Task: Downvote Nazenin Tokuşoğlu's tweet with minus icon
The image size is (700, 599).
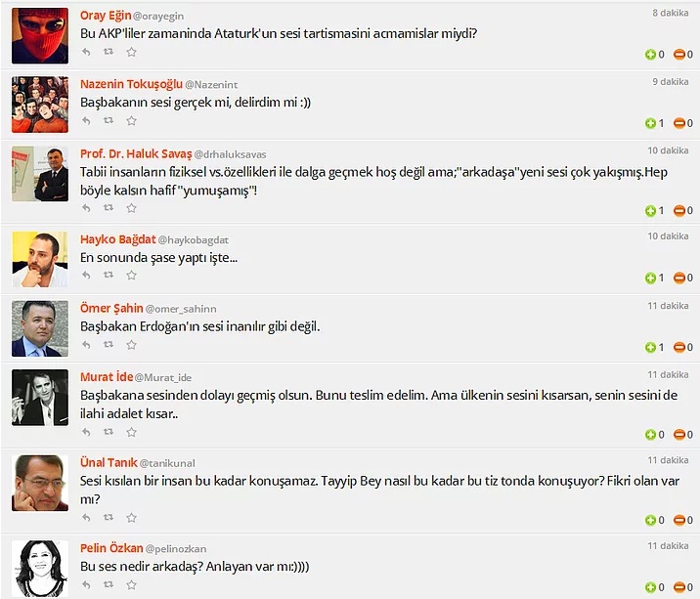Action: point(679,123)
